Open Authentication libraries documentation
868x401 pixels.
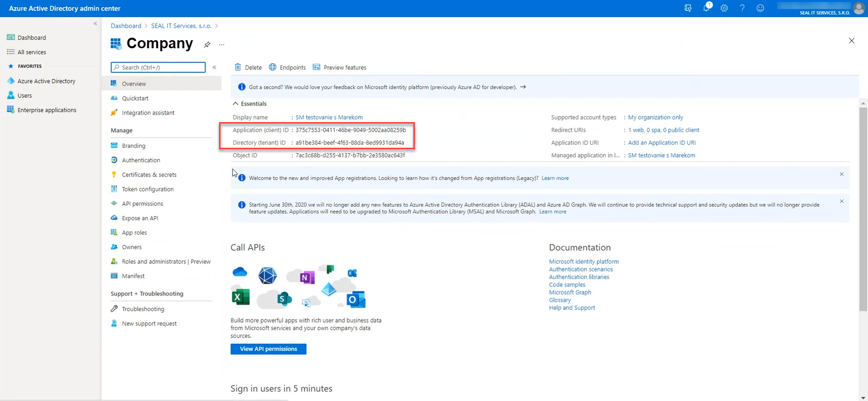(579, 277)
